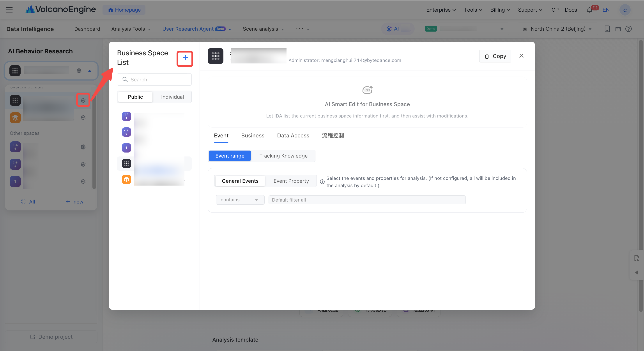
Task: Switch list to Individual spaces
Action: pos(172,97)
